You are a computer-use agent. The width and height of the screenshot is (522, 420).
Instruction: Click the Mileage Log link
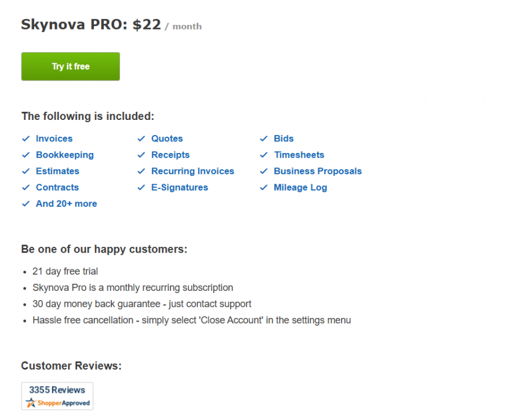click(x=300, y=187)
